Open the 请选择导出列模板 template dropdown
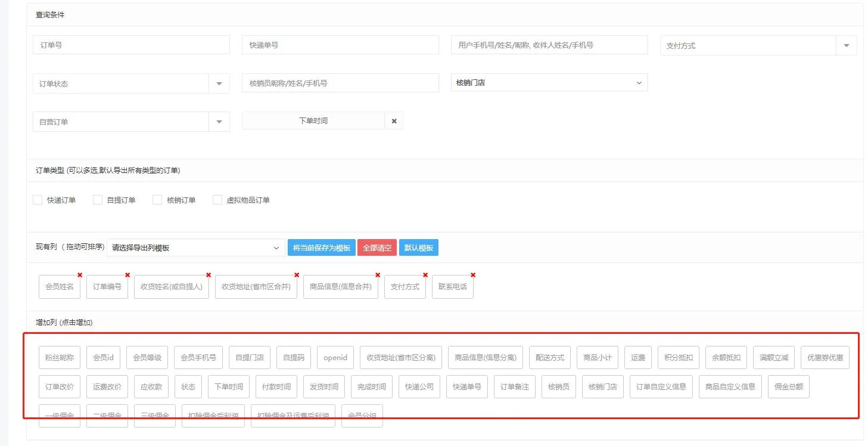 coord(195,247)
